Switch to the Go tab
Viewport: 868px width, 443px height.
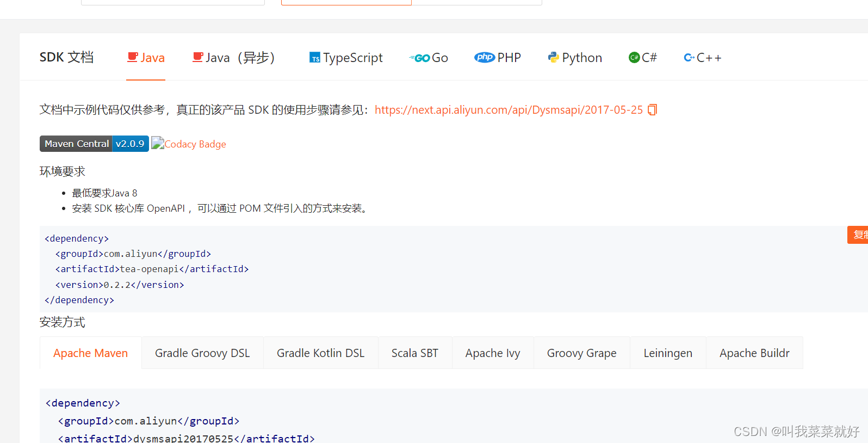tap(429, 58)
